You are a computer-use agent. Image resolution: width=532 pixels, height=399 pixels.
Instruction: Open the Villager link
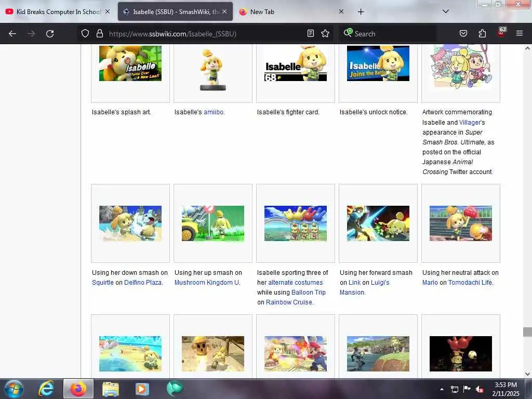point(470,122)
